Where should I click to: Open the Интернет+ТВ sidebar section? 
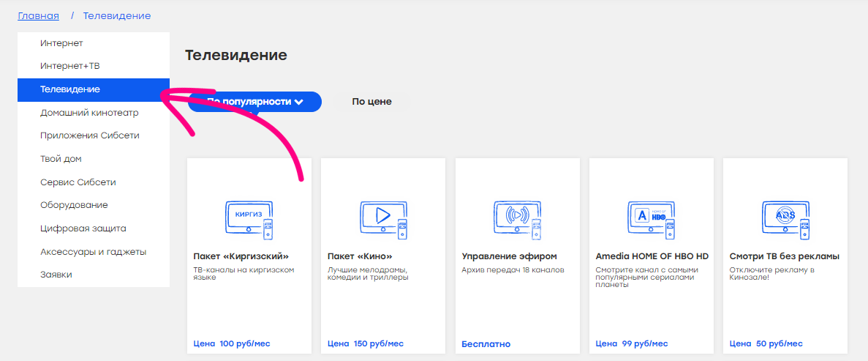pyautogui.click(x=94, y=66)
